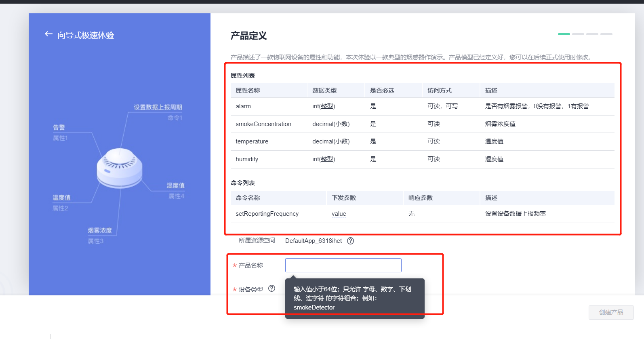Image resolution: width=644 pixels, height=339 pixels.
Task: Click the 命令列表 section title
Action: click(x=243, y=183)
